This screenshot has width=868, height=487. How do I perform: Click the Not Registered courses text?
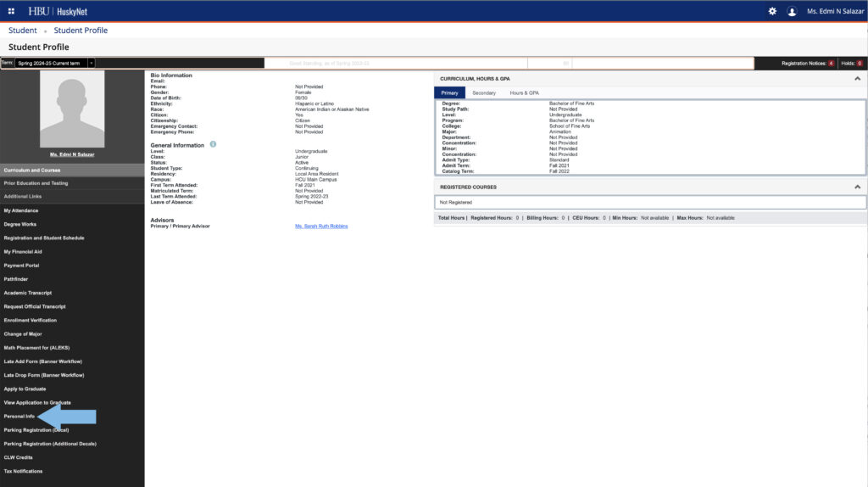coord(455,202)
